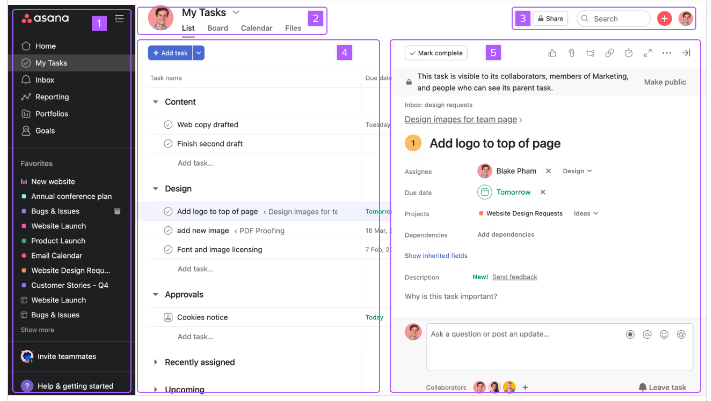Collapse the Design section

(156, 189)
